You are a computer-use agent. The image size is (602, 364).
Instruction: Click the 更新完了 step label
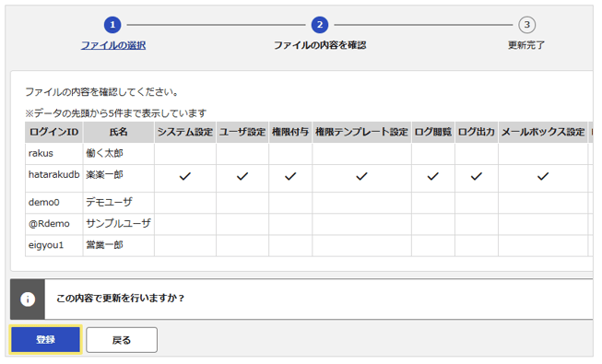526,45
